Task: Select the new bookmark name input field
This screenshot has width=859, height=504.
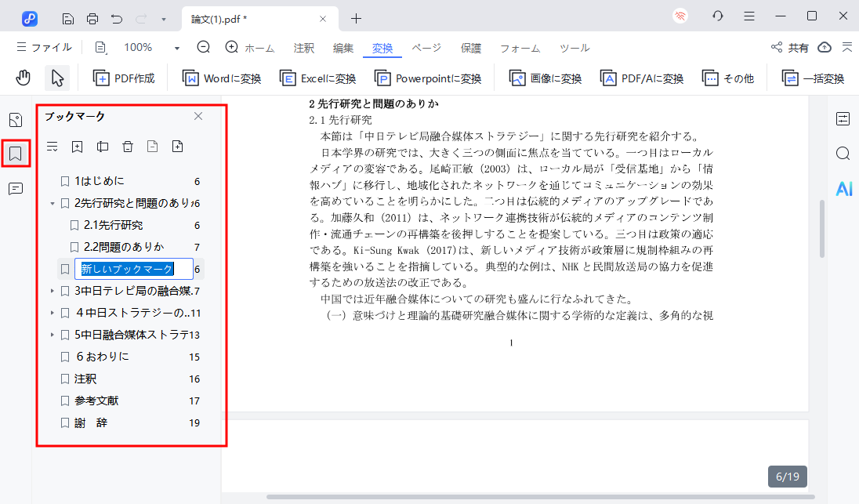Action: tap(133, 268)
